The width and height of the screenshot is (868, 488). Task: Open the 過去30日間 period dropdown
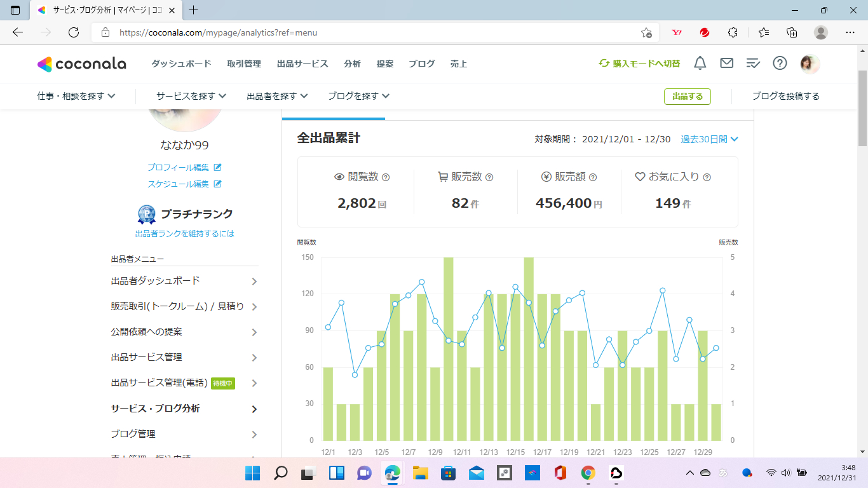(x=709, y=139)
